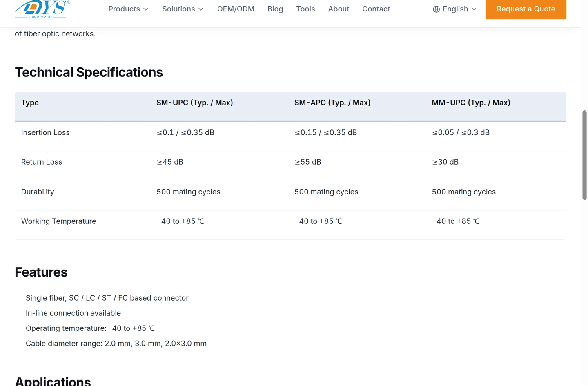Expand the Solutions dropdown chevron
Viewport: 588px width, 386px height.
pos(201,9)
